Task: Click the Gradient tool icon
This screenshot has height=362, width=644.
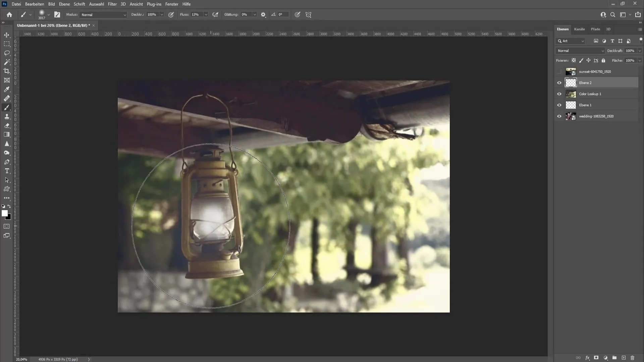Action: point(7,135)
